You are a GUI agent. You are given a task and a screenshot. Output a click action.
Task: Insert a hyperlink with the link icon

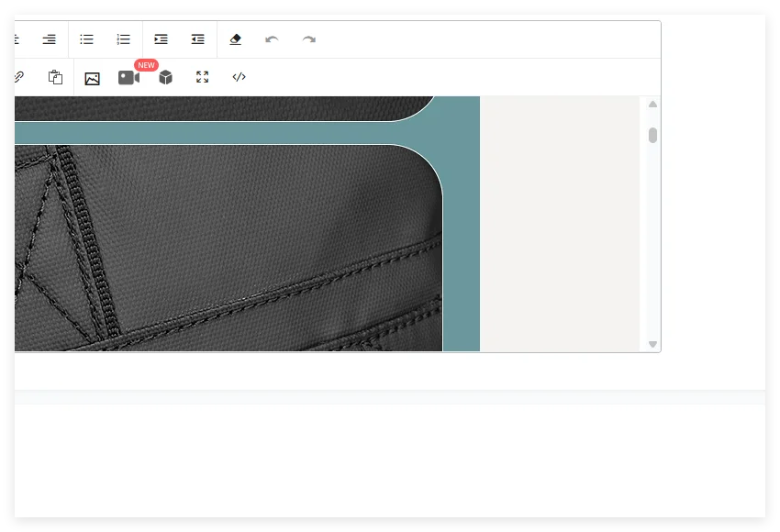coord(17,77)
